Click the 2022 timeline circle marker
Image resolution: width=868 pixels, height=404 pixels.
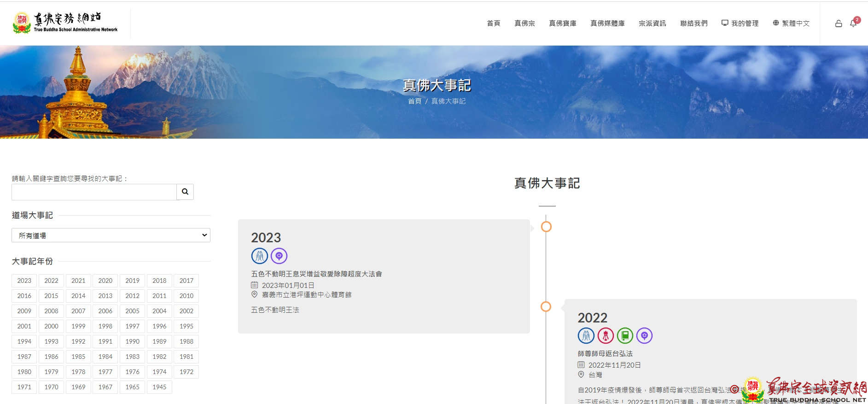coord(546,306)
